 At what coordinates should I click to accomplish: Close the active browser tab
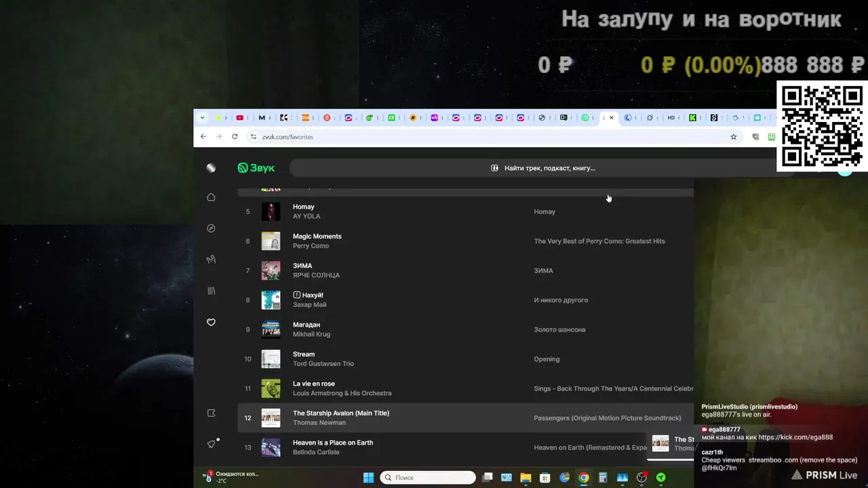[x=611, y=118]
